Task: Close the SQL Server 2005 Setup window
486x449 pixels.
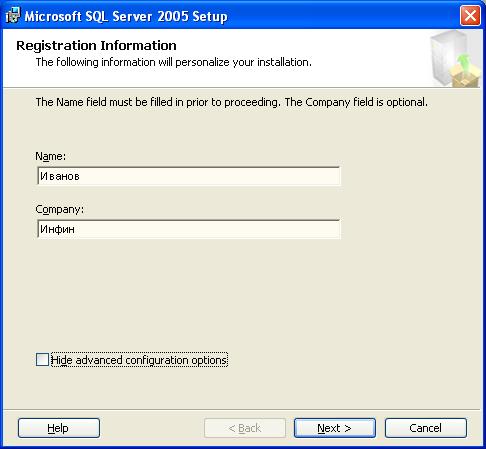Action: [470, 16]
